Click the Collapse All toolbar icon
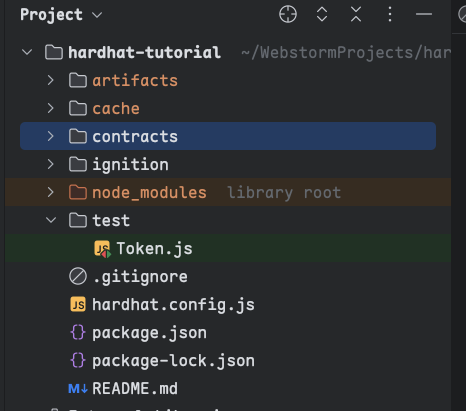The width and height of the screenshot is (466, 411). pyautogui.click(x=356, y=14)
